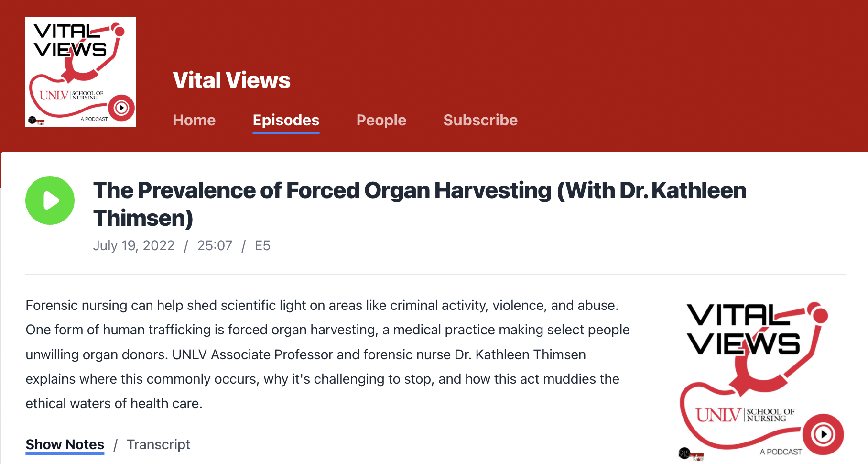Click the green play button for the episode
Screen dimensions: 868x464
50,200
